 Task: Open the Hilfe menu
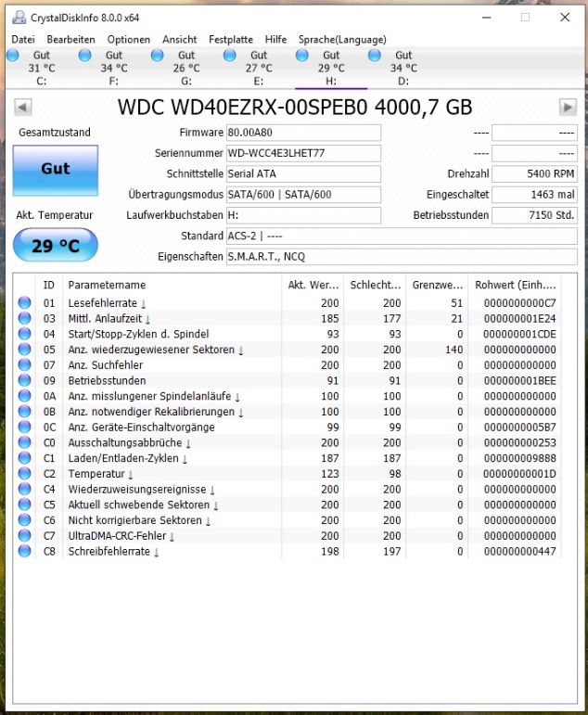(276, 40)
